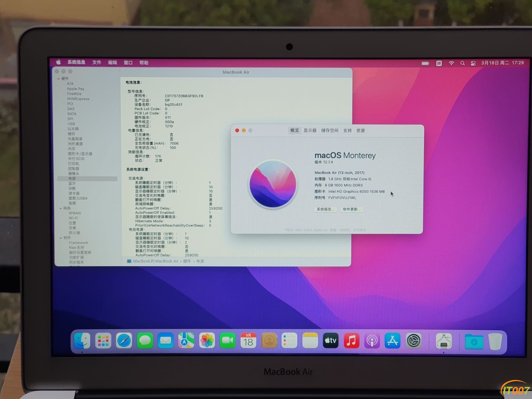
Task: Open Control Center in menu bar
Action: [x=473, y=63]
